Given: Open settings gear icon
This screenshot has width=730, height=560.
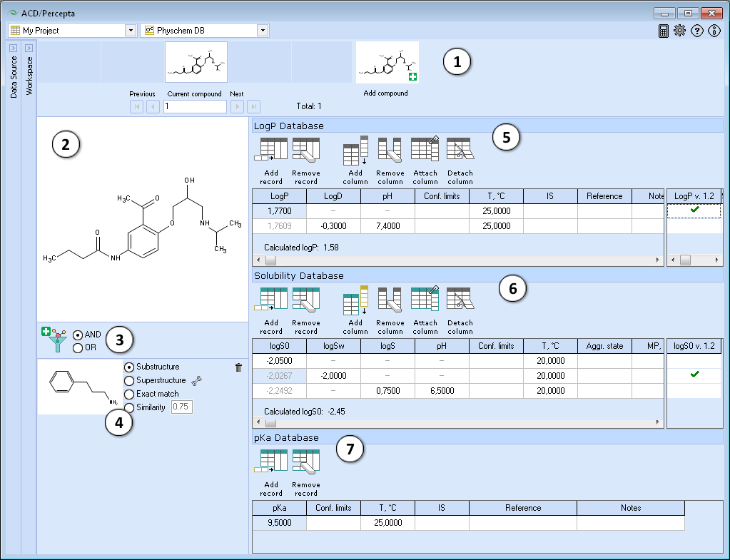Looking at the screenshot, I should (x=680, y=31).
